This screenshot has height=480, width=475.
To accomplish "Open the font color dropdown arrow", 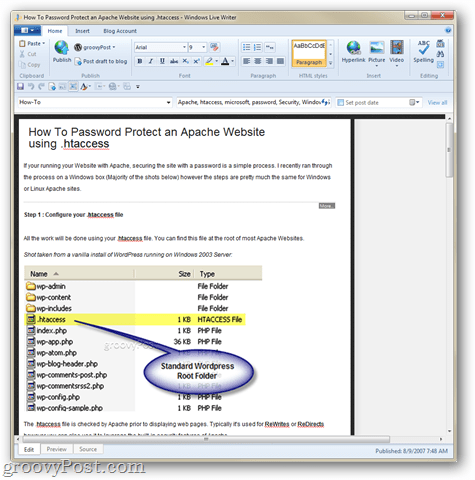I will [x=233, y=61].
